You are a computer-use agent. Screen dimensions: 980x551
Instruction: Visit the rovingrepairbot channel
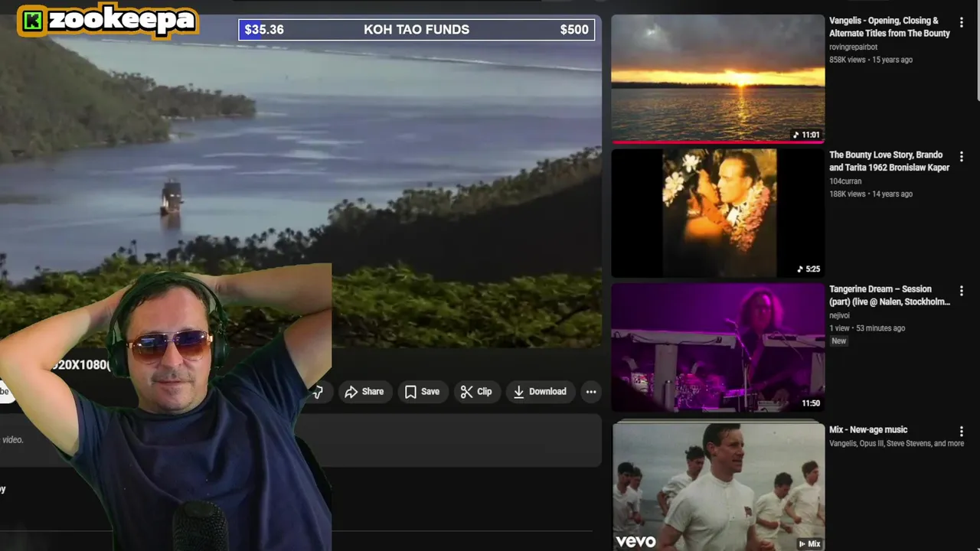tap(854, 47)
